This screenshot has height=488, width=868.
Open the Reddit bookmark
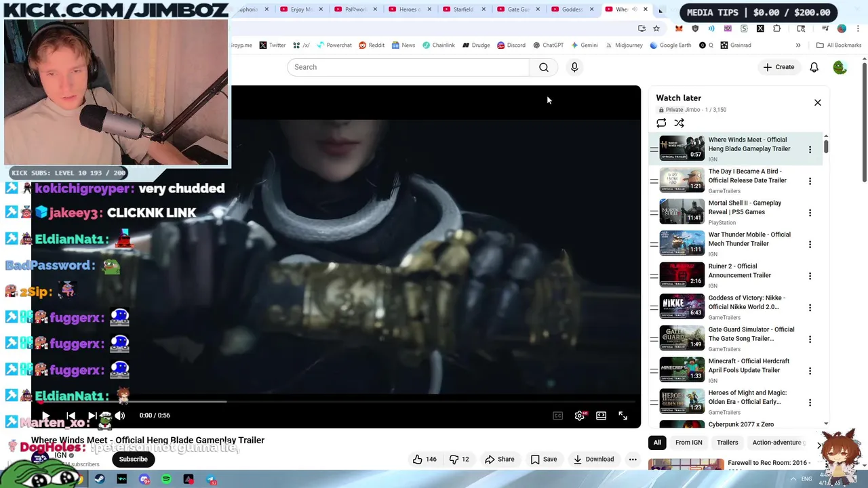pyautogui.click(x=372, y=45)
